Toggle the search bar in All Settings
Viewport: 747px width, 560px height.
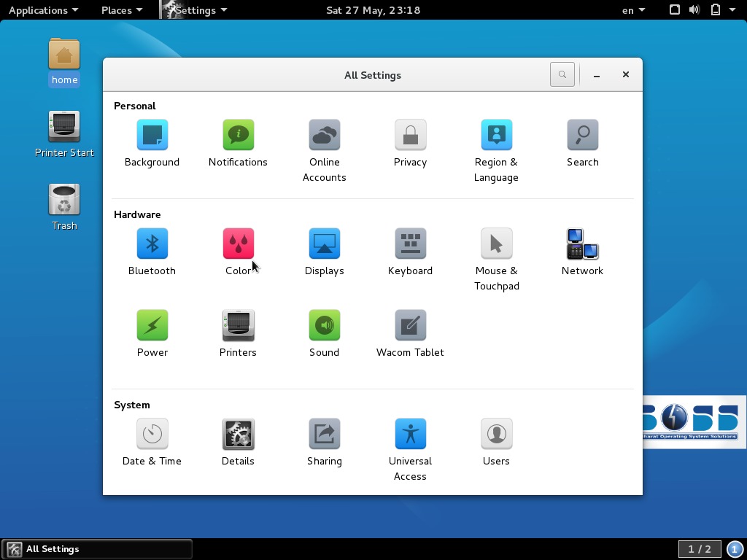point(562,74)
